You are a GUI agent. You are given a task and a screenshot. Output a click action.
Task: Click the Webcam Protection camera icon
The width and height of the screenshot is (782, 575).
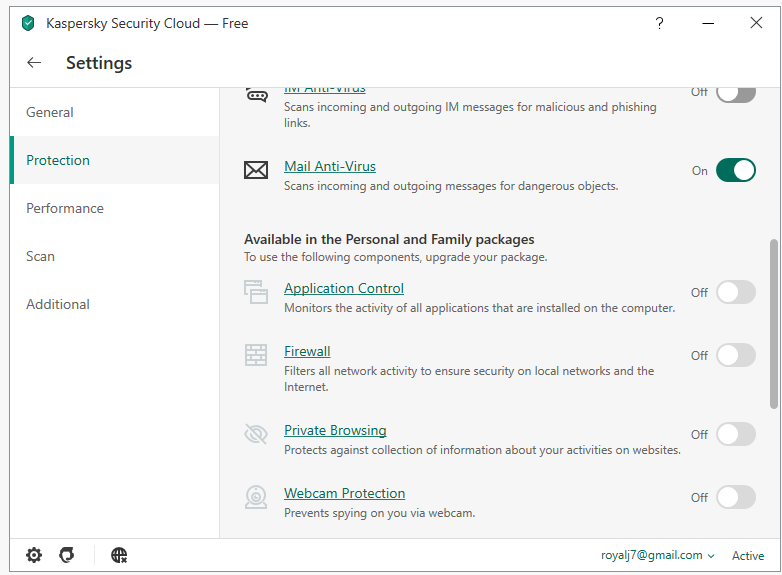click(256, 497)
